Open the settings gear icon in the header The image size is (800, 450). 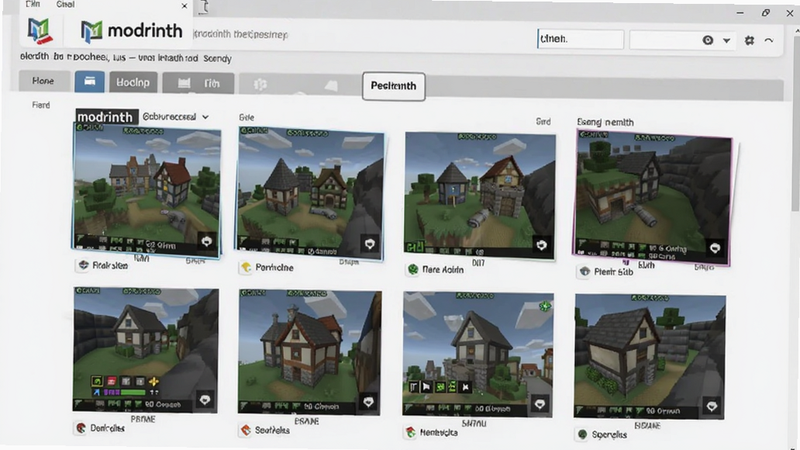click(749, 40)
